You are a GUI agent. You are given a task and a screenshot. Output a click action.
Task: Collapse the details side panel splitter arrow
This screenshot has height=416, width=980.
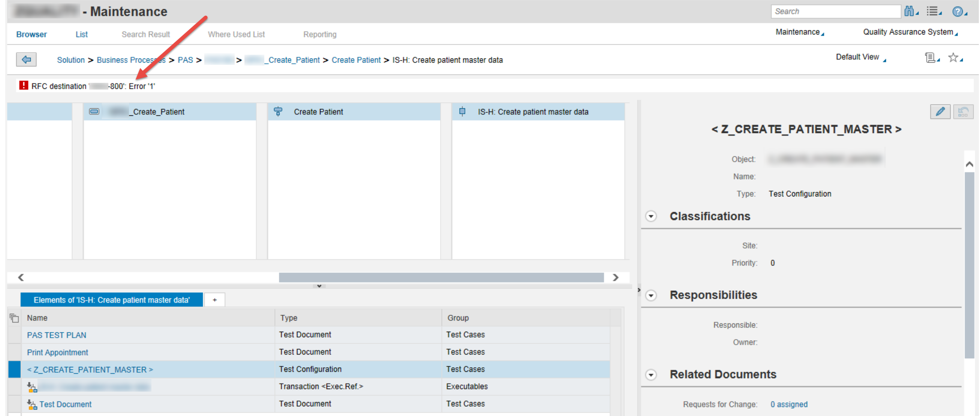[639, 290]
